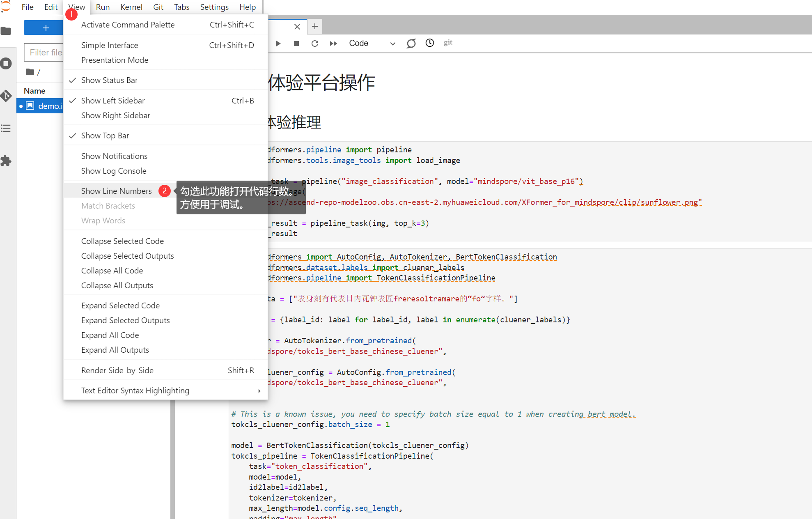The image size is (812, 519).
Task: Open the Kernel menu
Action: click(x=131, y=7)
